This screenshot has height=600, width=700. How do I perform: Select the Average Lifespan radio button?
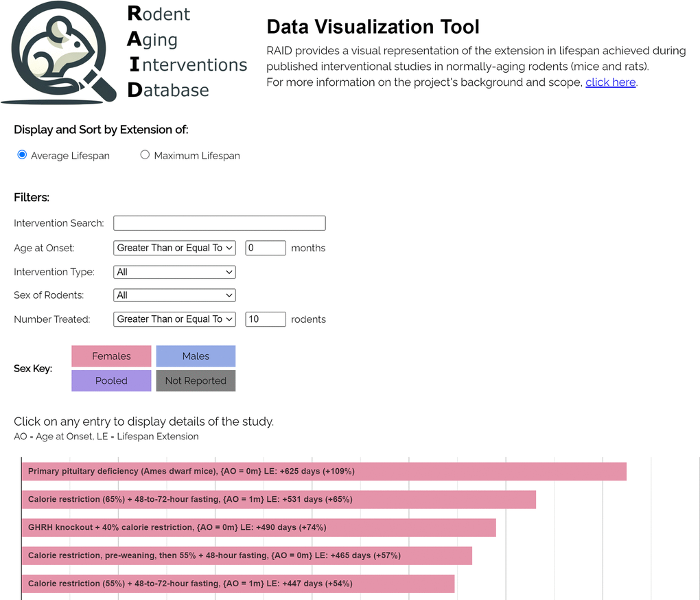tap(22, 155)
